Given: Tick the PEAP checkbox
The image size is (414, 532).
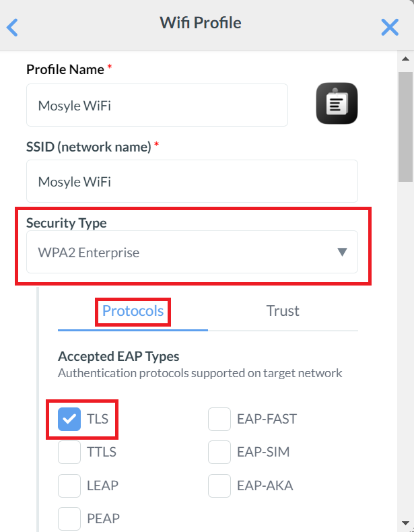Looking at the screenshot, I should click(69, 518).
